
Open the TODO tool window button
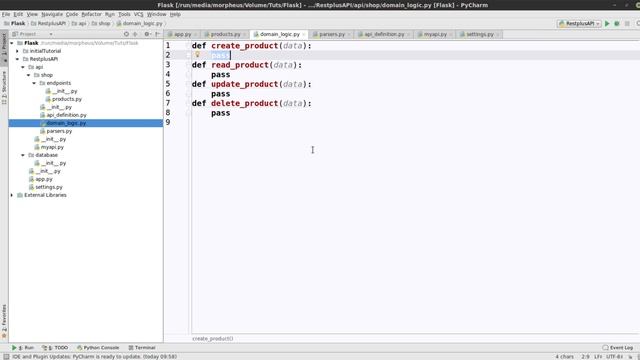(x=55, y=348)
